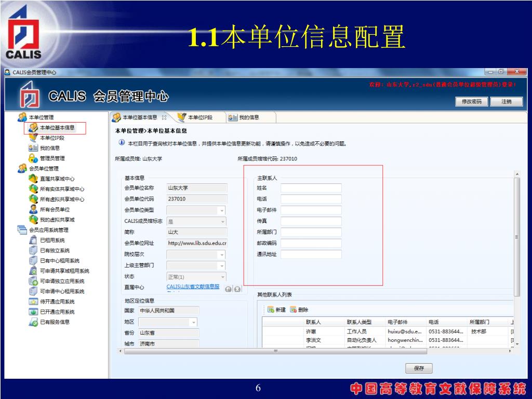The width and height of the screenshot is (532, 399).
Task: Click the info icon beside the notice
Action: [x=122, y=142]
